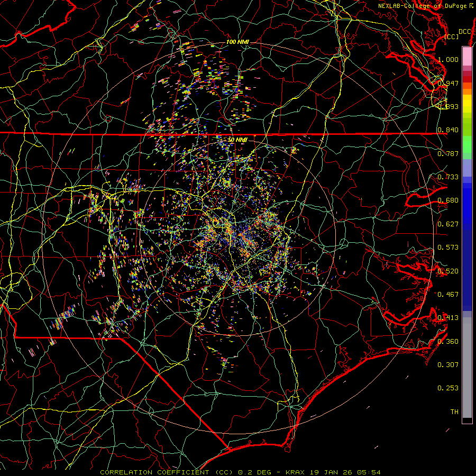This screenshot has width=476, height=476.
Task: Click the 50 NMI range ring label
Action: (x=237, y=140)
